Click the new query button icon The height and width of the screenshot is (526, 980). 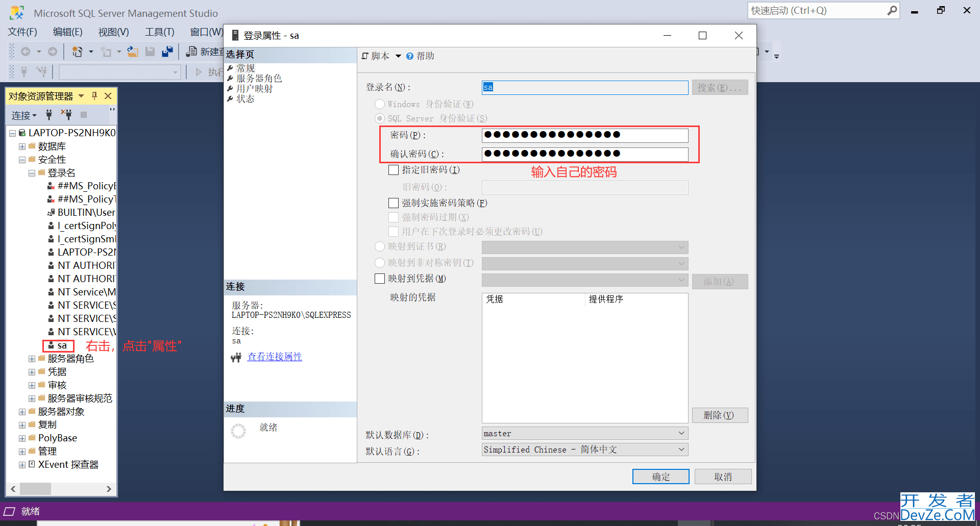click(192, 52)
